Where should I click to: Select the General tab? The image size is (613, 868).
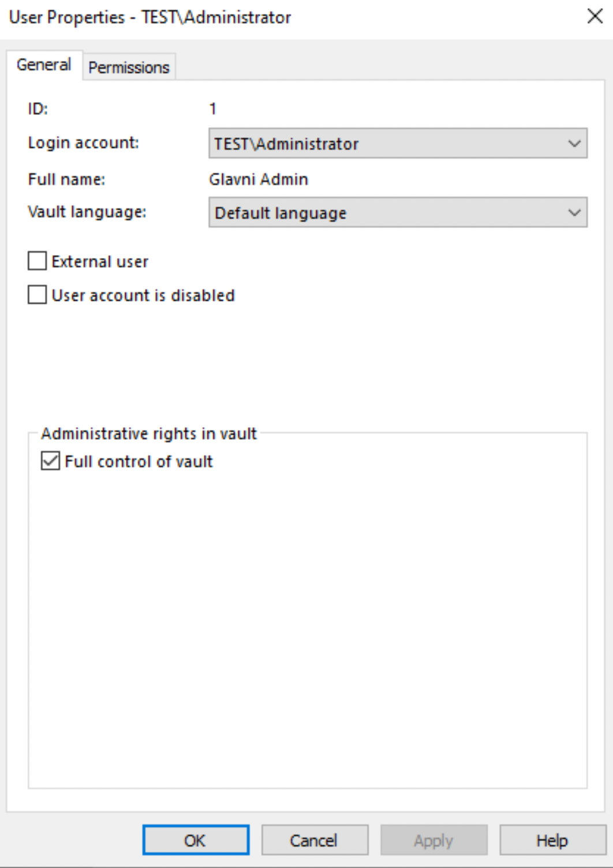pos(44,65)
